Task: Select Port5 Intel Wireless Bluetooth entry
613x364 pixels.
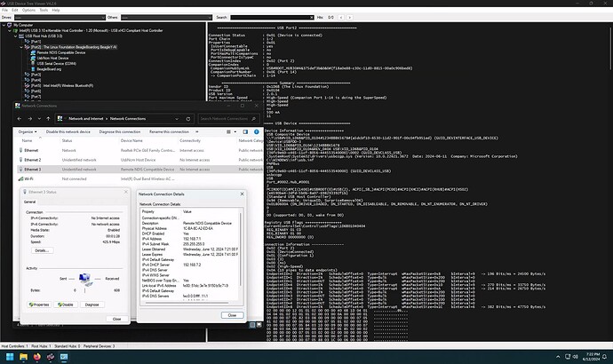Action: [62, 85]
